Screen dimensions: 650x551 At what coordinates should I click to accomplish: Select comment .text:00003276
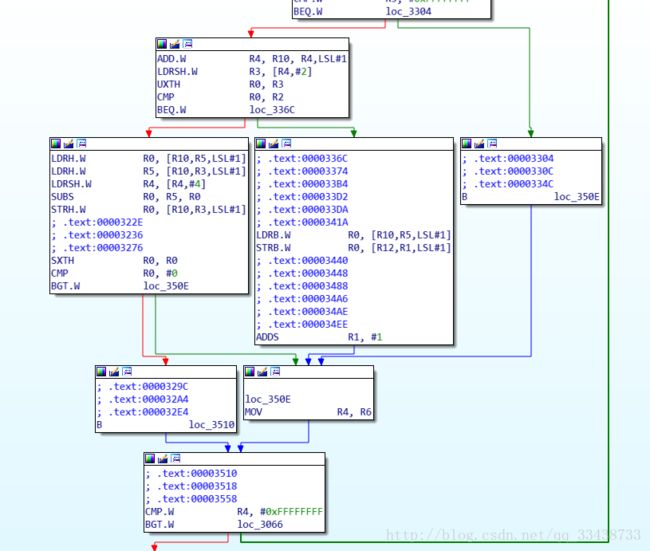97,248
